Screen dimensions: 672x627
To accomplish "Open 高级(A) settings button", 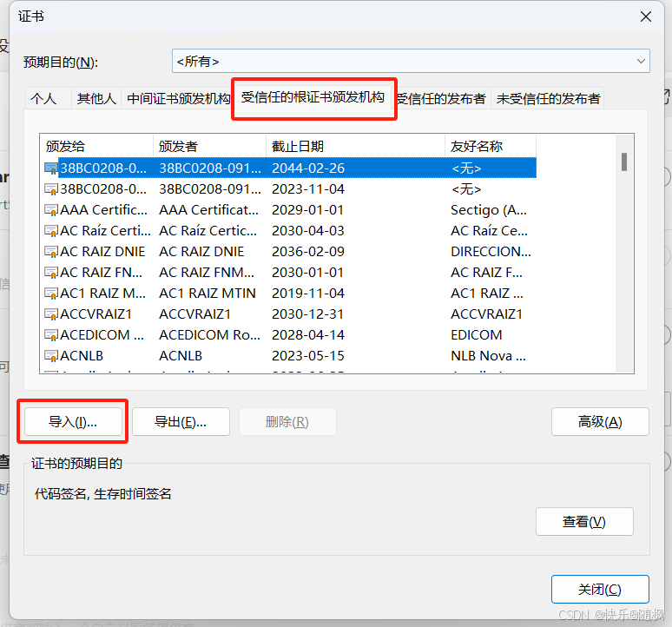I will click(600, 422).
